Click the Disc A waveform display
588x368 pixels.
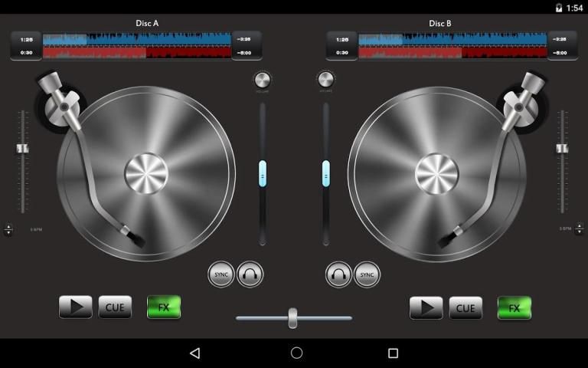pyautogui.click(x=137, y=45)
